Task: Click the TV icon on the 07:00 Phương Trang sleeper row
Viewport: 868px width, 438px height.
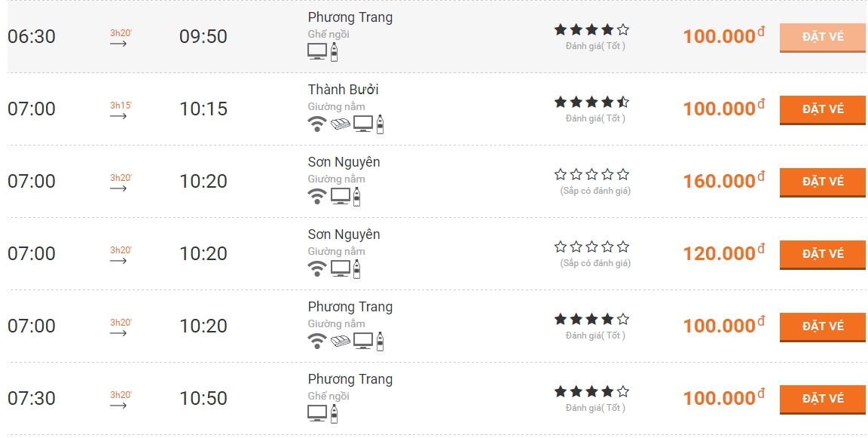Action: pyautogui.click(x=363, y=341)
